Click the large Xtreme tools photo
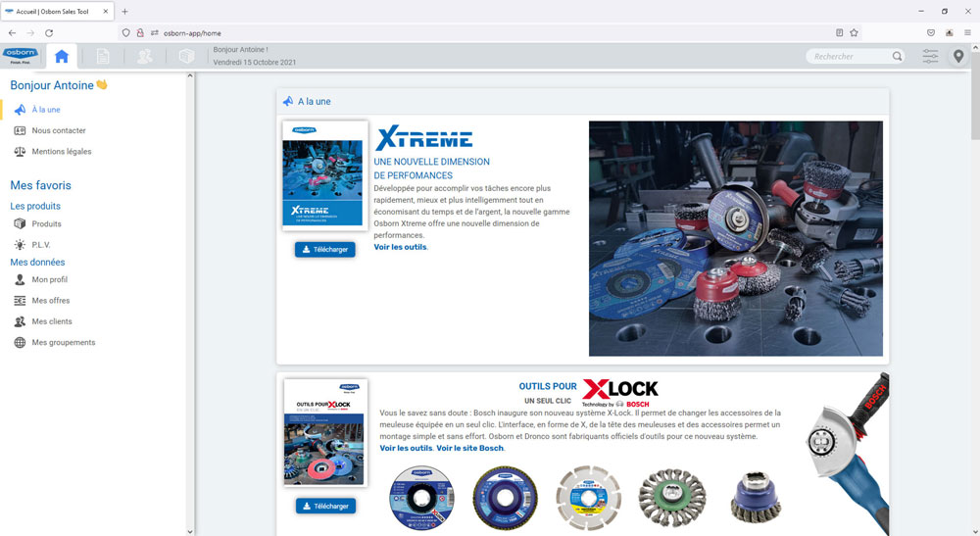This screenshot has width=980, height=536. coord(736,239)
